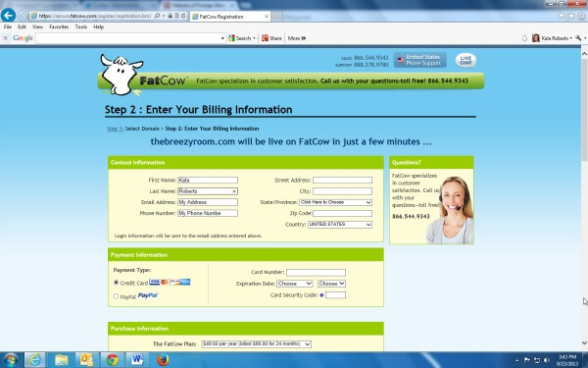This screenshot has width=588, height=368.
Task: Click the Street Address input field
Action: point(343,181)
